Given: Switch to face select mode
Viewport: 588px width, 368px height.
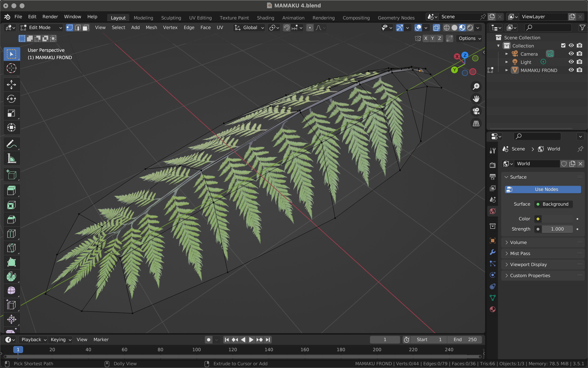Looking at the screenshot, I should point(86,28).
